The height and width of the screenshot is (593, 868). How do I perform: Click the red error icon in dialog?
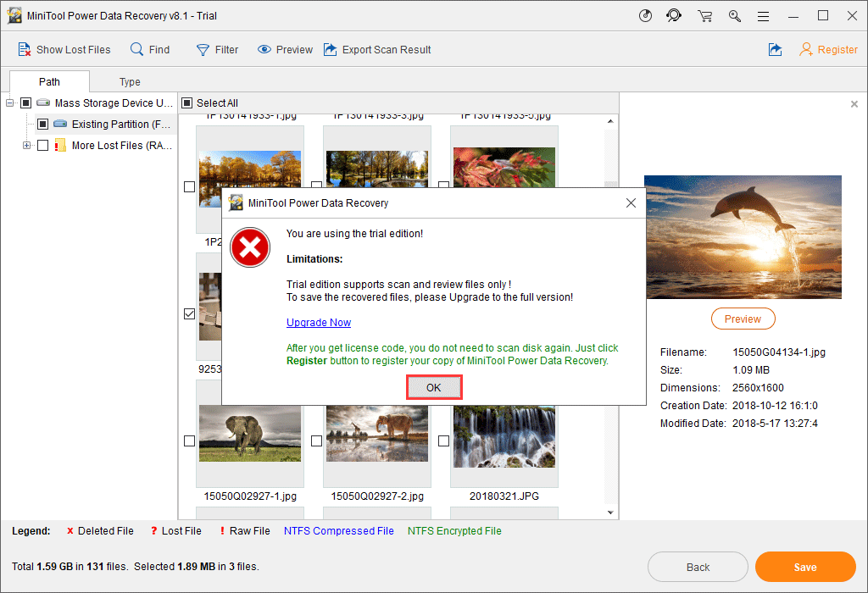[250, 247]
